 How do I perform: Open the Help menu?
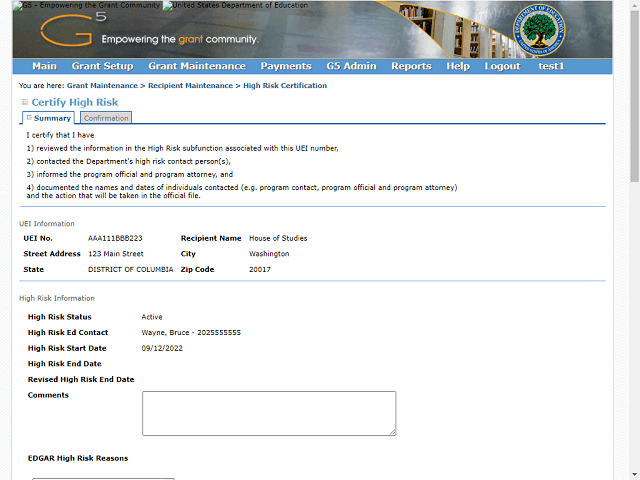pyautogui.click(x=458, y=66)
